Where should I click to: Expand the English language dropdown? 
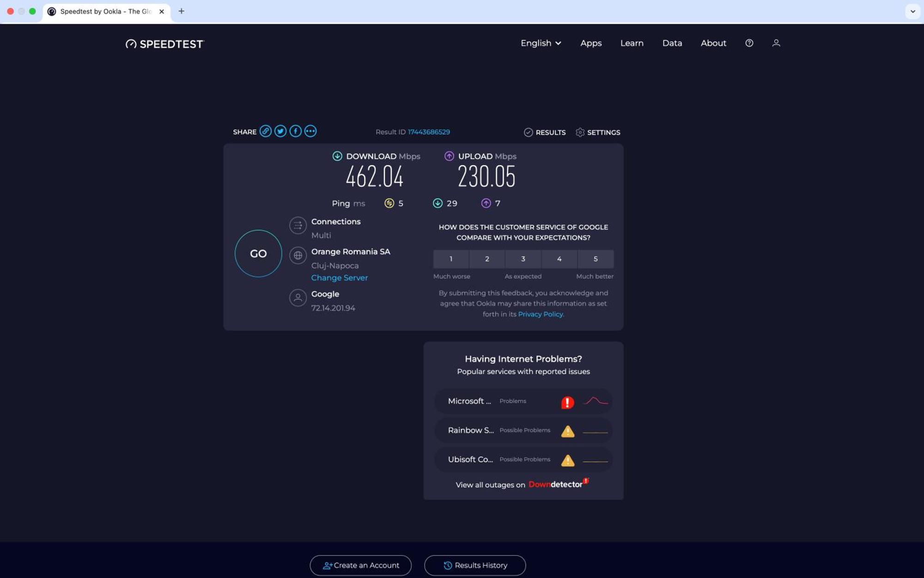541,43
